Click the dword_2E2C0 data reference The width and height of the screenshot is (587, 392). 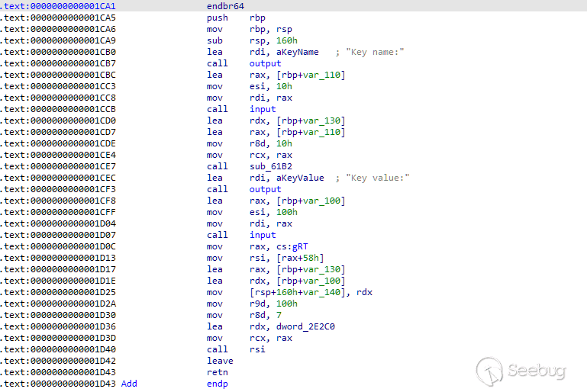pyautogui.click(x=305, y=327)
